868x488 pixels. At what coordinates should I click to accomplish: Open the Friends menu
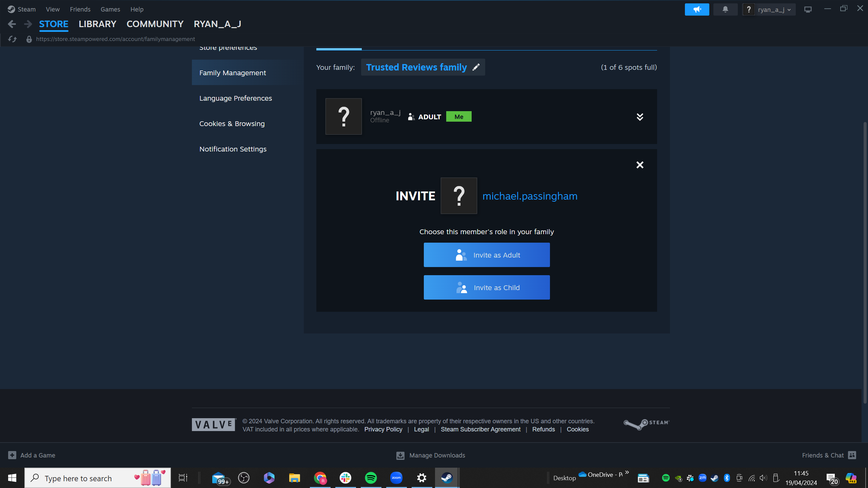click(80, 9)
